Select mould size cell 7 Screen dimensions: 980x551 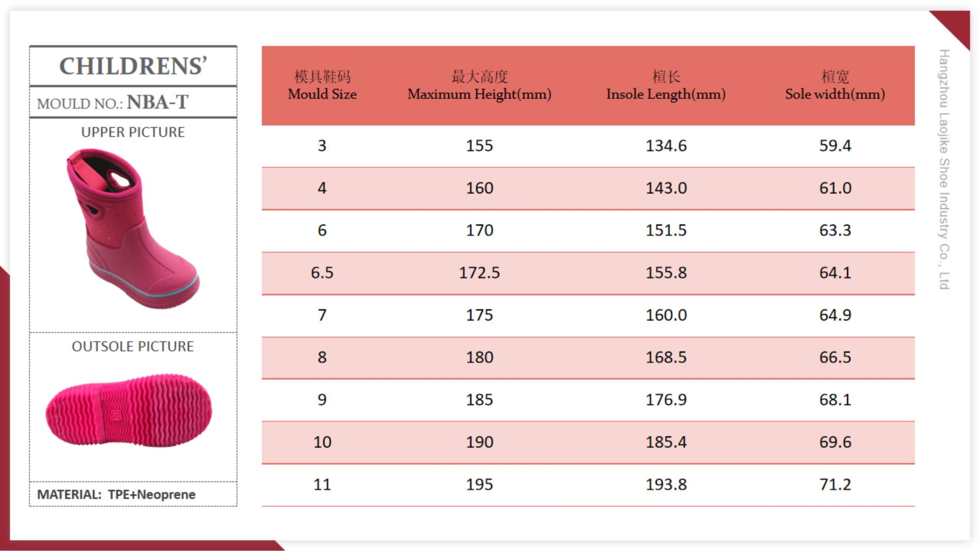pos(322,315)
